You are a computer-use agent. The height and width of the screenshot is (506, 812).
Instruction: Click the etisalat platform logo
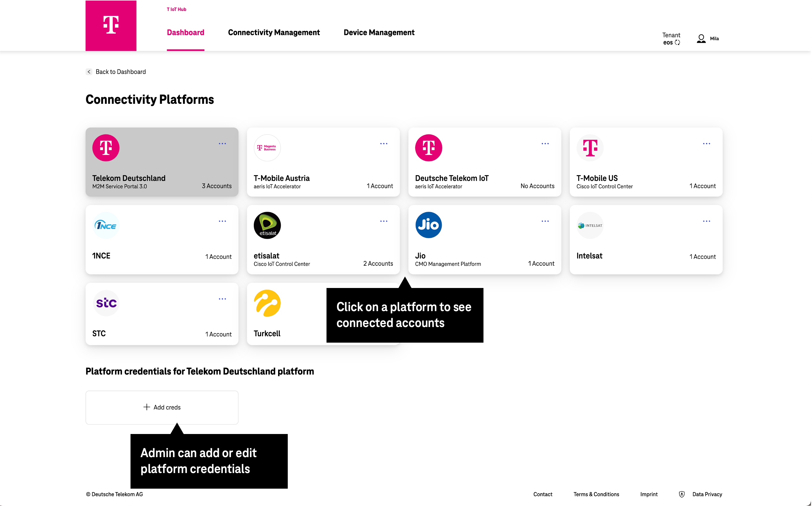coord(267,225)
